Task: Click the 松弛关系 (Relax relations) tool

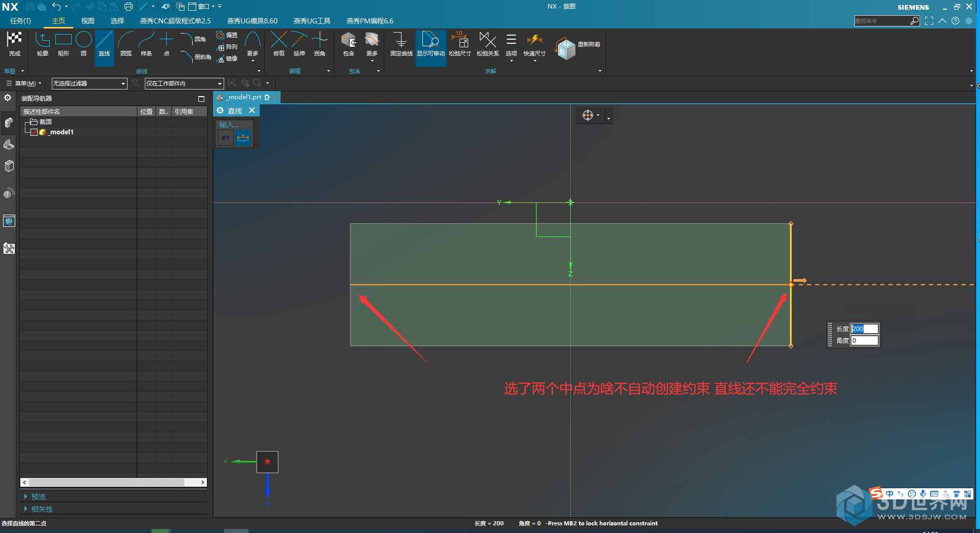Action: pos(487,44)
